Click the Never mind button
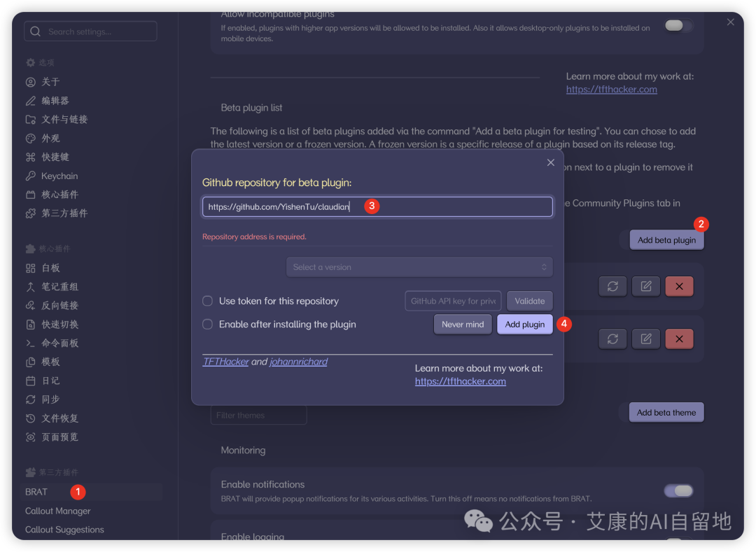Screen dimensions: 756x552 (x=463, y=325)
